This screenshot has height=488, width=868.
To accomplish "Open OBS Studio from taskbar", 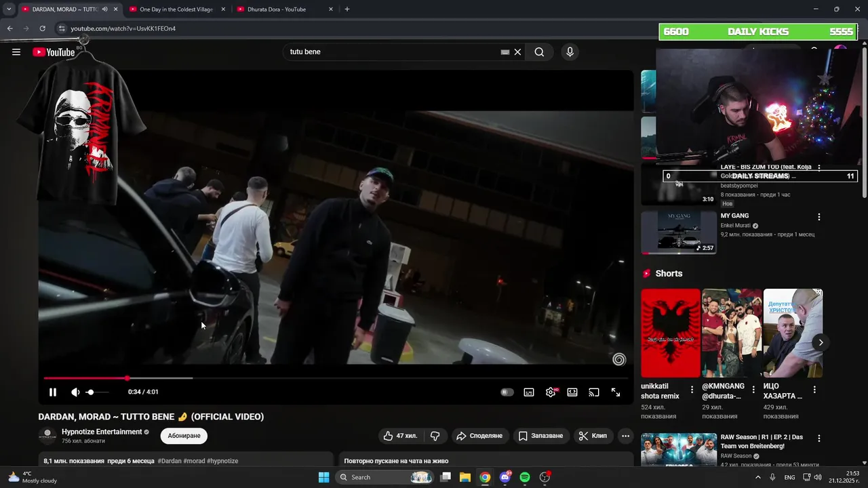I will [x=545, y=477].
